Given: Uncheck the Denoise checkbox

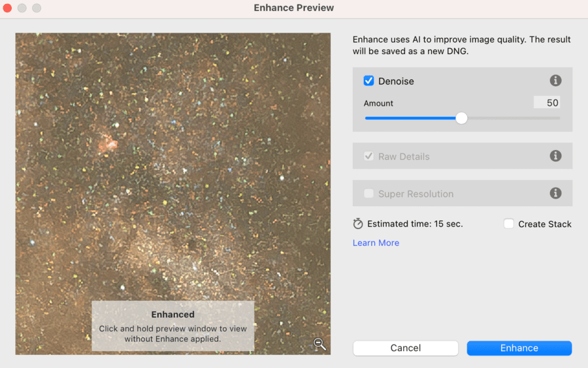Looking at the screenshot, I should pos(369,81).
